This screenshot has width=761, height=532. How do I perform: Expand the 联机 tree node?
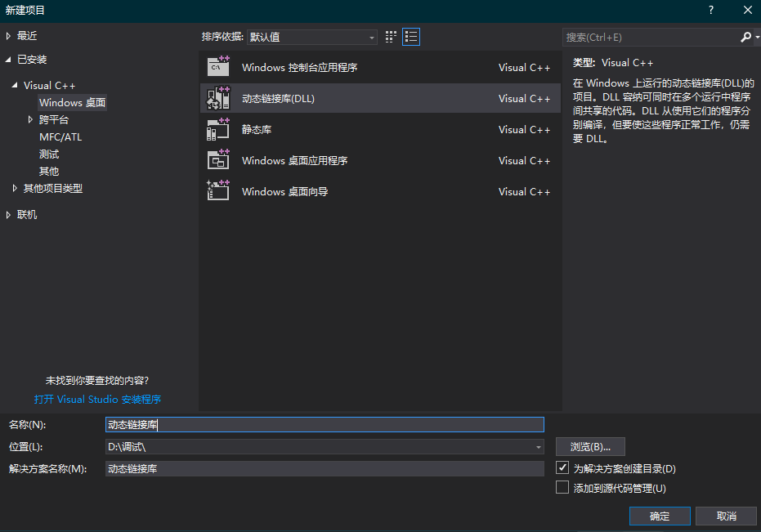point(8,215)
